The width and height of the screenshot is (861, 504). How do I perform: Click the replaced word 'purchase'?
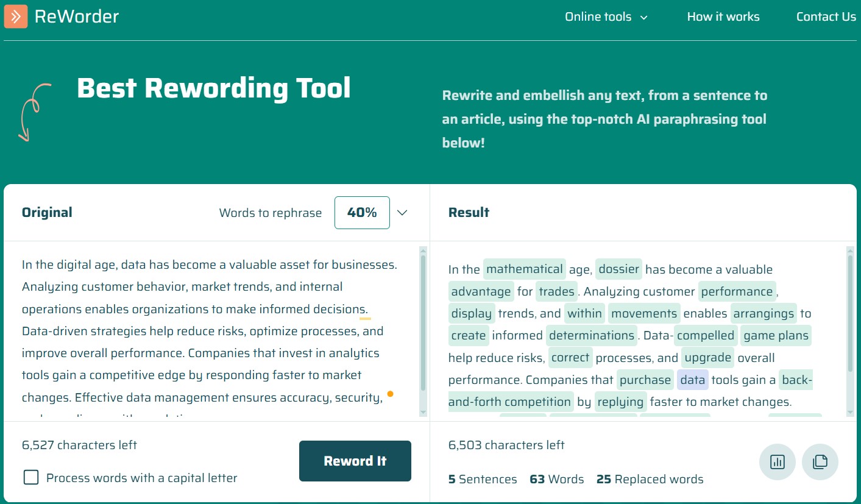[x=645, y=379]
